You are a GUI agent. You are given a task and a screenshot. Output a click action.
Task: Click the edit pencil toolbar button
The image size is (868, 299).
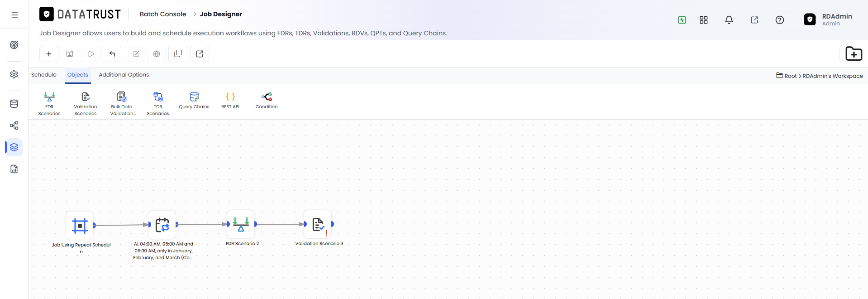pos(136,54)
